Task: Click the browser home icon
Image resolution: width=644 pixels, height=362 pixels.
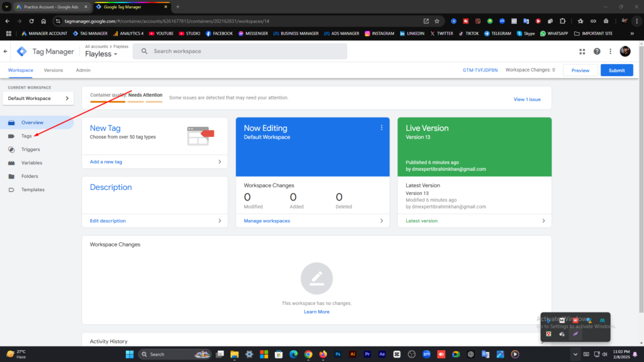Action: click(x=43, y=21)
